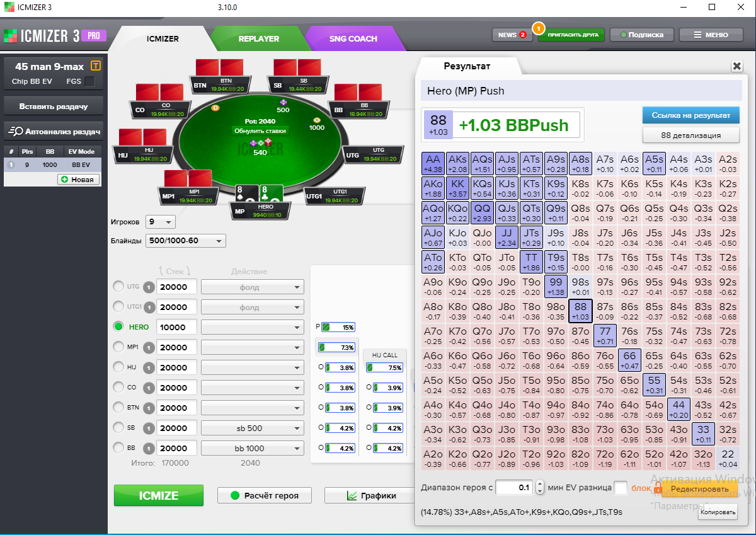This screenshot has width=756, height=535.
Task: Click the orange 1 badge above invite button
Action: tap(537, 28)
